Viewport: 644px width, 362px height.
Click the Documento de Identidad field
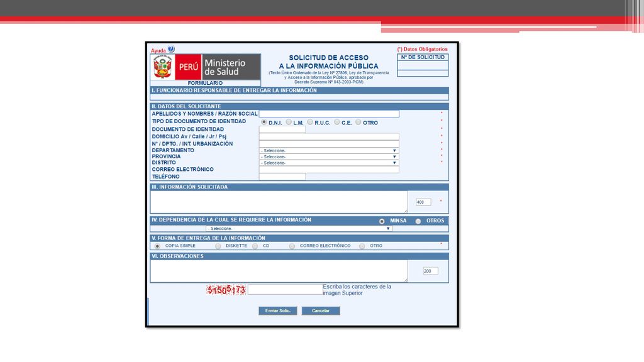[x=282, y=129]
